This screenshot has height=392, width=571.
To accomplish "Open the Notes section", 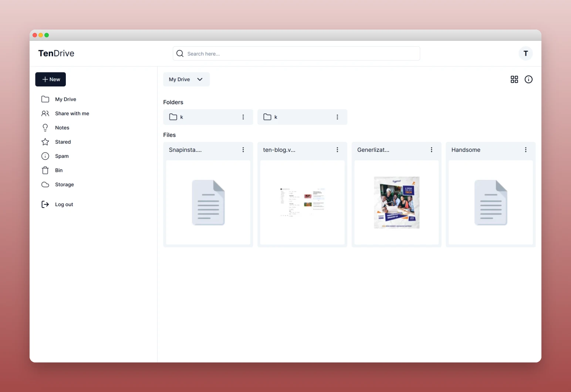I will tap(62, 128).
